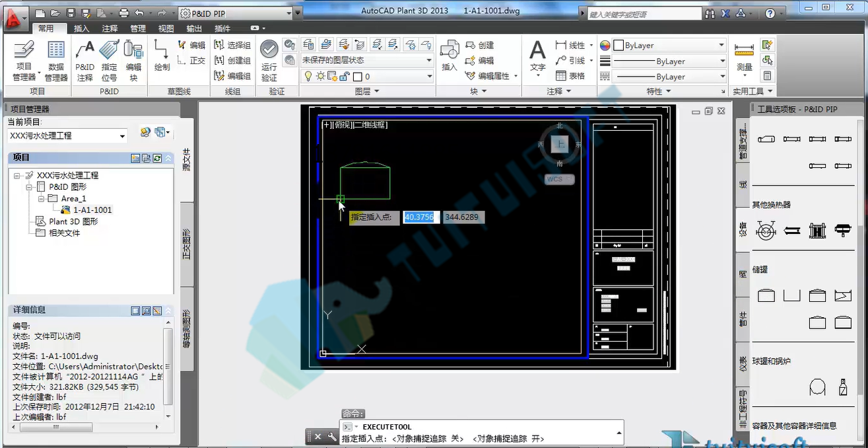Open the ByLayer color dropdown swatch
Image resolution: width=868 pixels, height=448 pixels.
click(669, 45)
